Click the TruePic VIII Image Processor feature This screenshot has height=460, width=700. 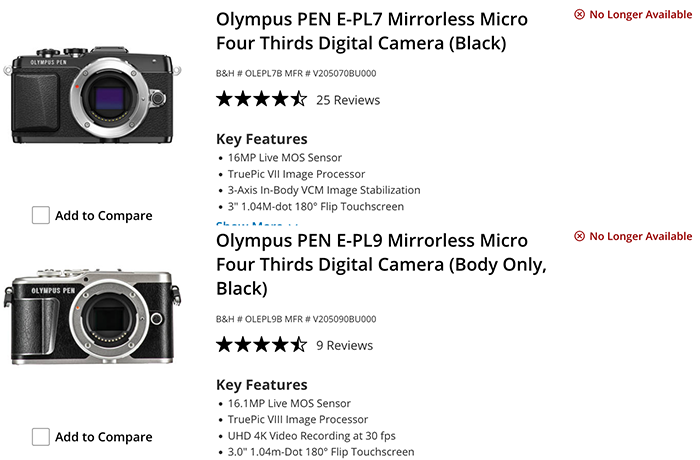[298, 420]
